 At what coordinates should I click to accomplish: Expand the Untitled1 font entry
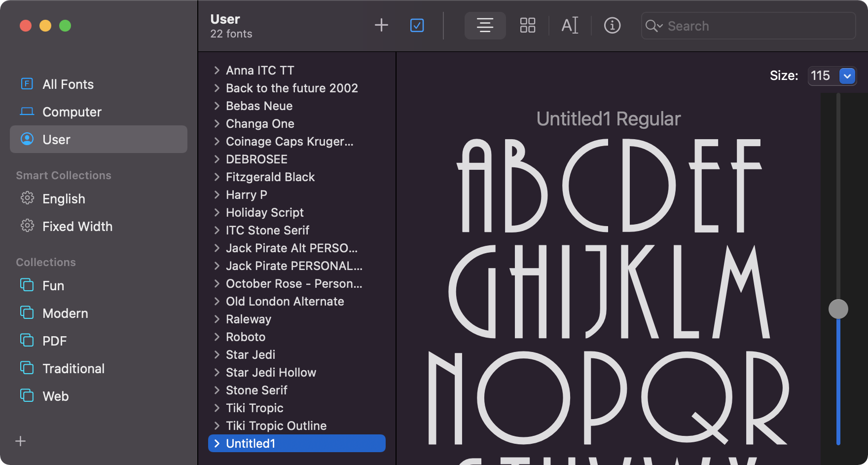(217, 443)
